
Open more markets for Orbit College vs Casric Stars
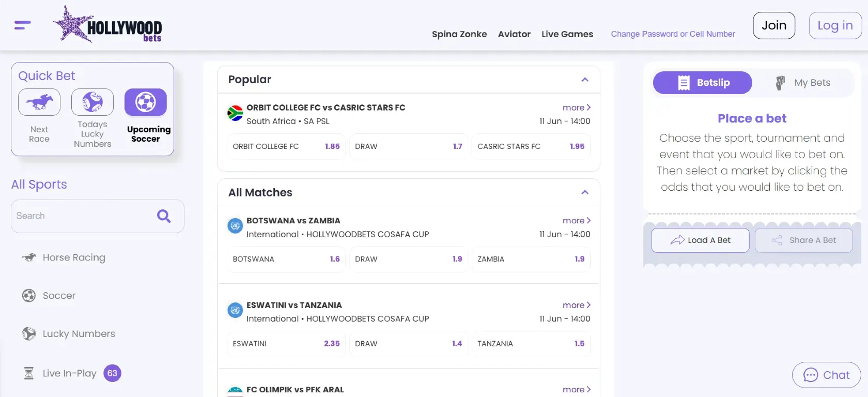pos(577,108)
